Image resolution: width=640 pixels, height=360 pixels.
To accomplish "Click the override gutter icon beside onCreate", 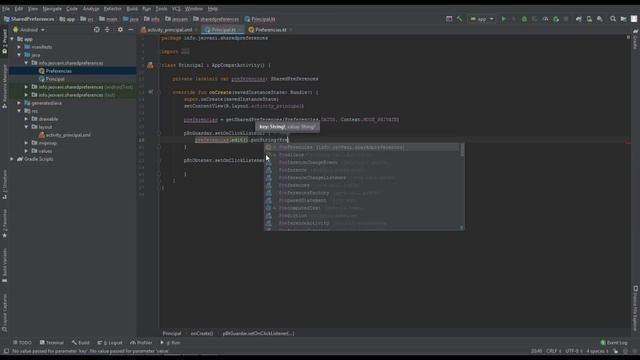I will (151, 92).
